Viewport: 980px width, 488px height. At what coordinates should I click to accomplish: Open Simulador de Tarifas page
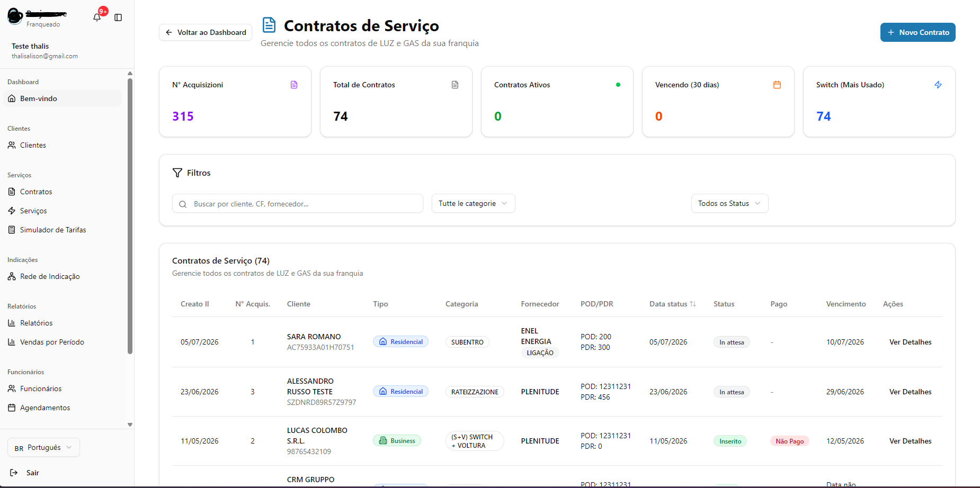pos(63,230)
